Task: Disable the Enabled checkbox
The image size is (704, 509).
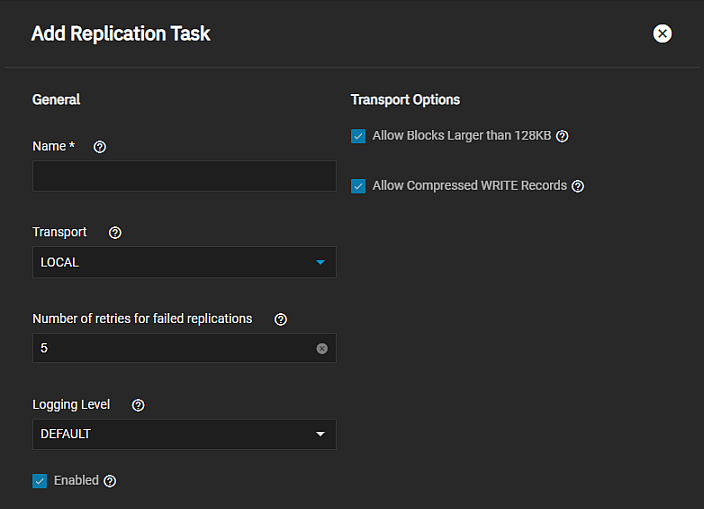Action: click(40, 481)
